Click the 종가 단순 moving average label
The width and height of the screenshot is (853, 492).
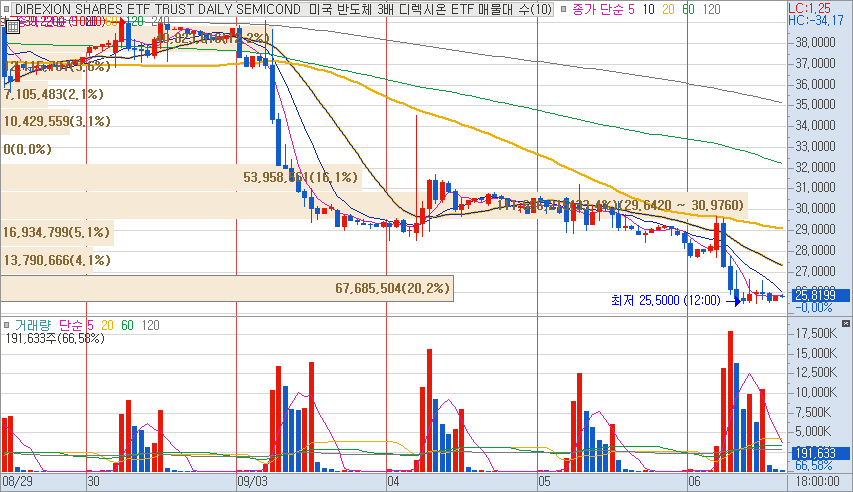pyautogui.click(x=598, y=9)
